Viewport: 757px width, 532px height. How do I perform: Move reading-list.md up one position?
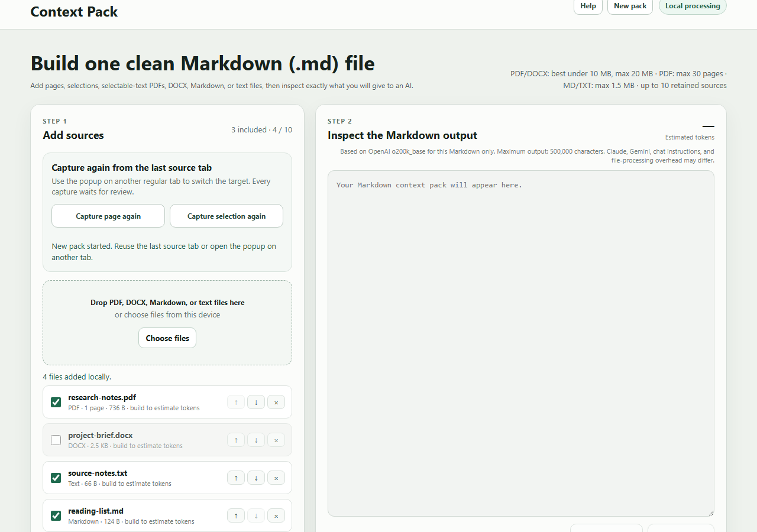(236, 515)
